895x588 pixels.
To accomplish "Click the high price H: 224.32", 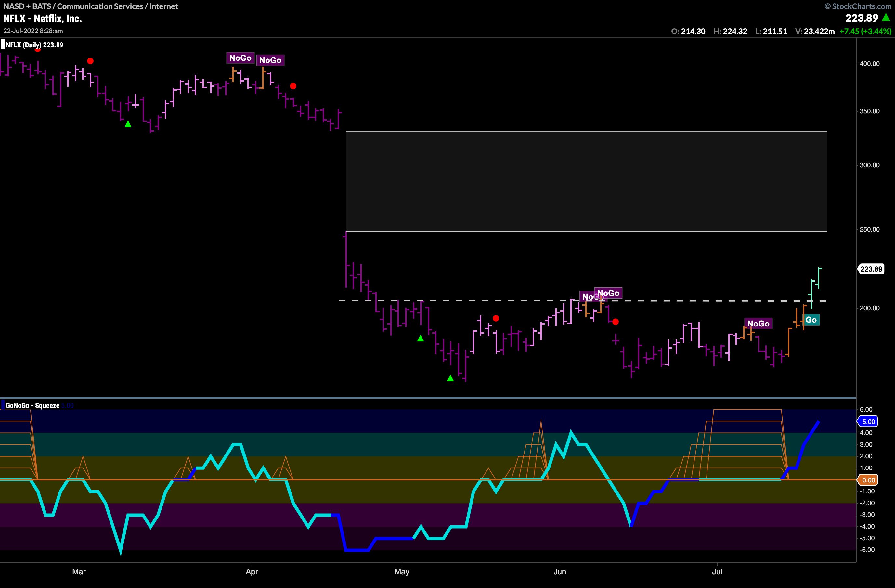I will pos(730,31).
